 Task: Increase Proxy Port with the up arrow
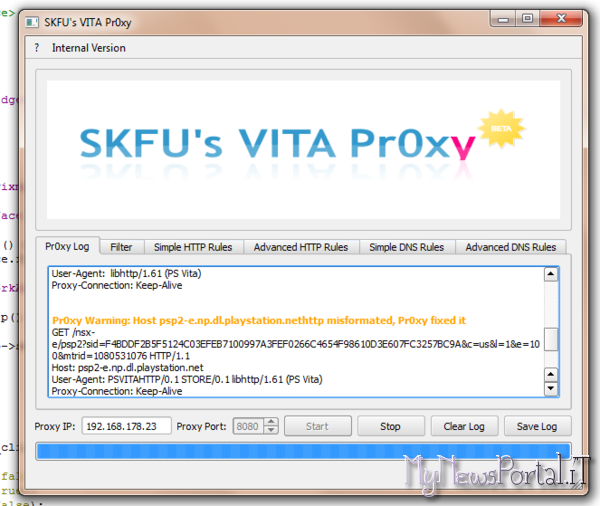tap(271, 422)
